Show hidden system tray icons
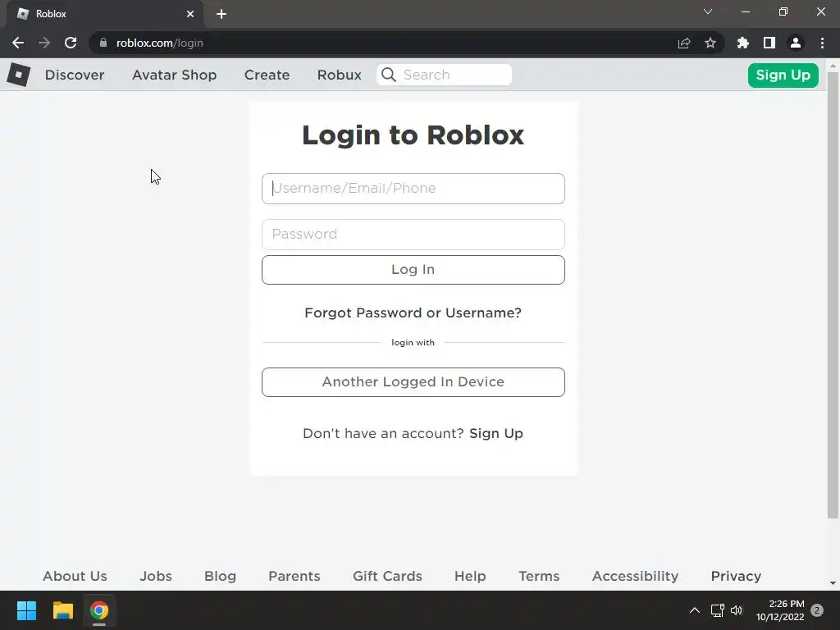Image resolution: width=840 pixels, height=630 pixels. pos(694,610)
